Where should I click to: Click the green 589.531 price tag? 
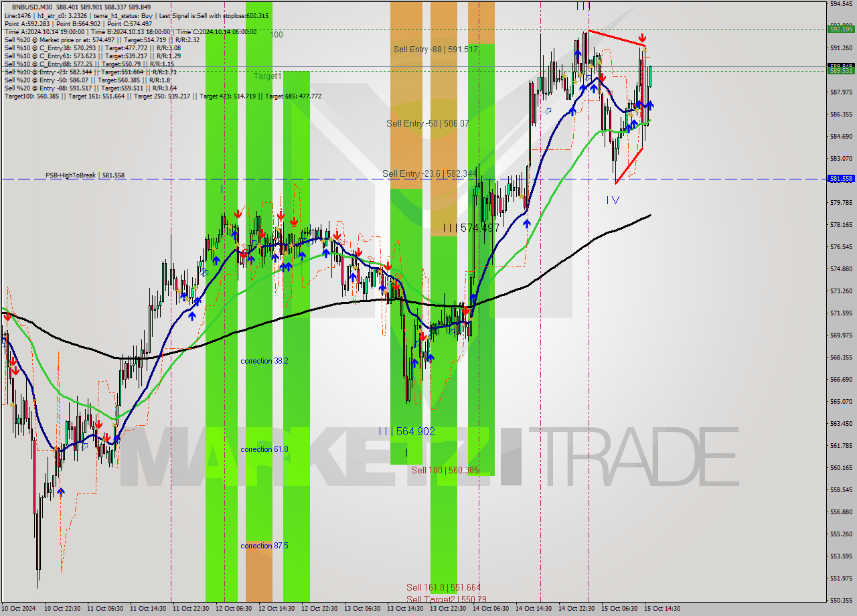tap(841, 70)
